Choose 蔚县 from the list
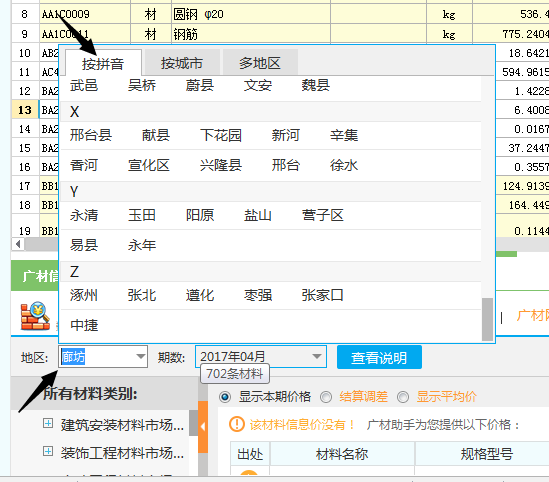This screenshot has width=549, height=482. pos(200,85)
